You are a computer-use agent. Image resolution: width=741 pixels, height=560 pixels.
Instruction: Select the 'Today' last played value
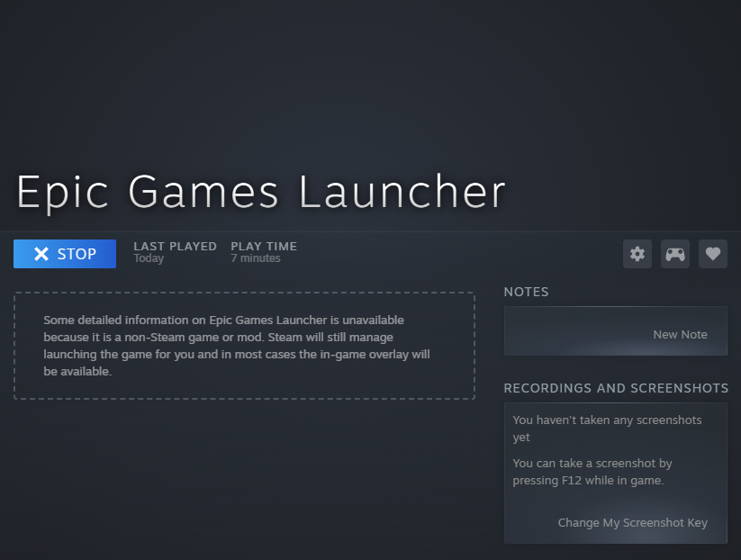click(x=149, y=258)
